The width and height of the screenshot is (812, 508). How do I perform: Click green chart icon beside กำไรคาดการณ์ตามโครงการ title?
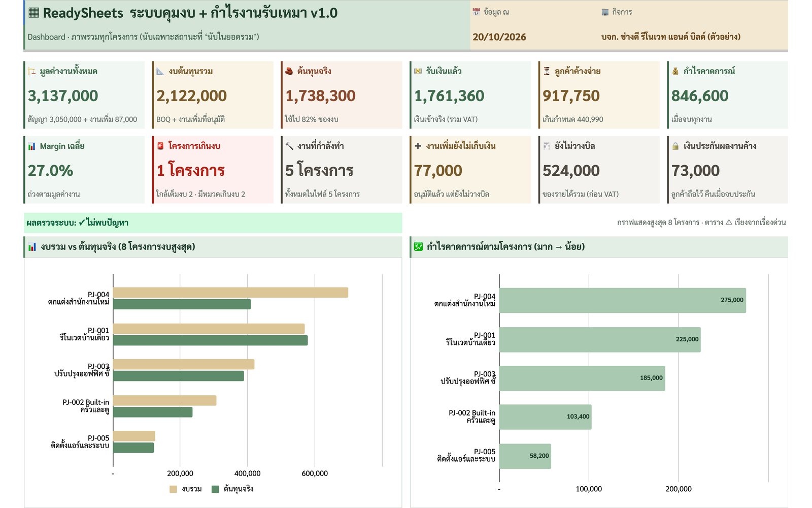(418, 246)
